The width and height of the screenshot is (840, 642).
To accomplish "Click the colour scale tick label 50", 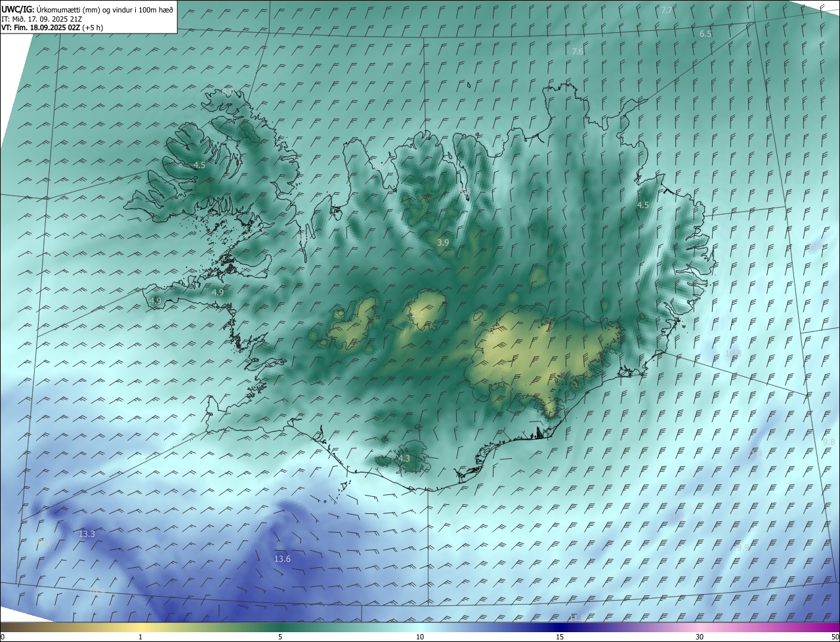I will 835,637.
